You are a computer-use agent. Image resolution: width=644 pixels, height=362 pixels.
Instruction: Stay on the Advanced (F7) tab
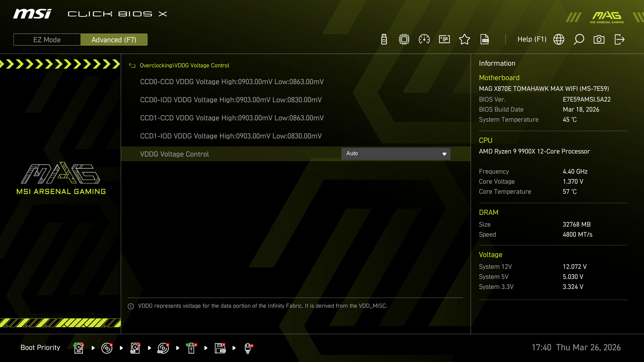click(114, 40)
